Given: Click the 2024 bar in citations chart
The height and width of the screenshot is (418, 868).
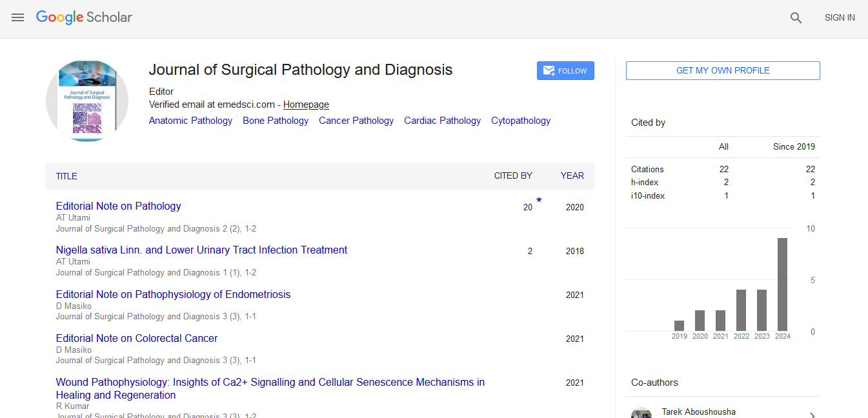Looking at the screenshot, I should (x=782, y=284).
